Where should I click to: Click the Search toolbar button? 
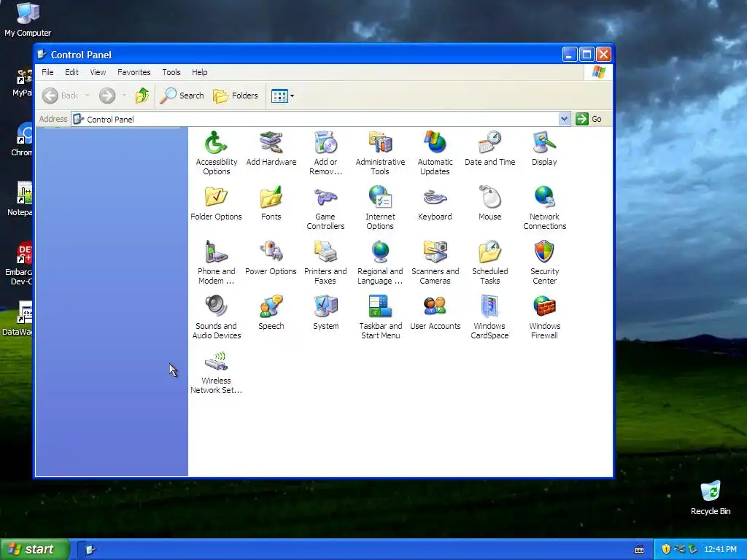[182, 96]
